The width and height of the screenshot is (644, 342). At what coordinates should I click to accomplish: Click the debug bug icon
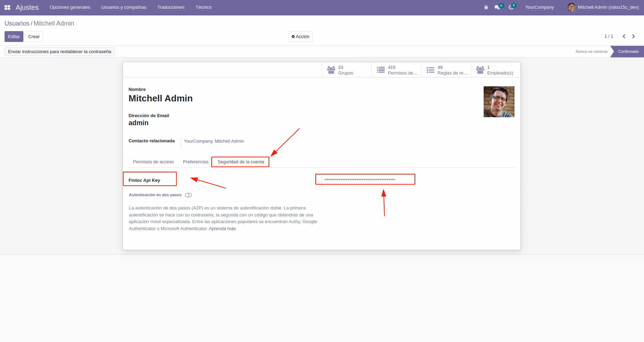click(486, 7)
